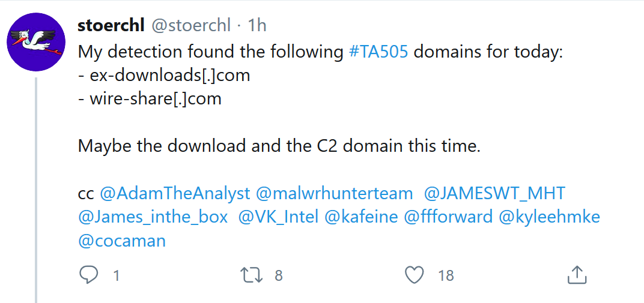The image size is (644, 303).
Task: Open the @kafeine mention
Action: click(361, 217)
